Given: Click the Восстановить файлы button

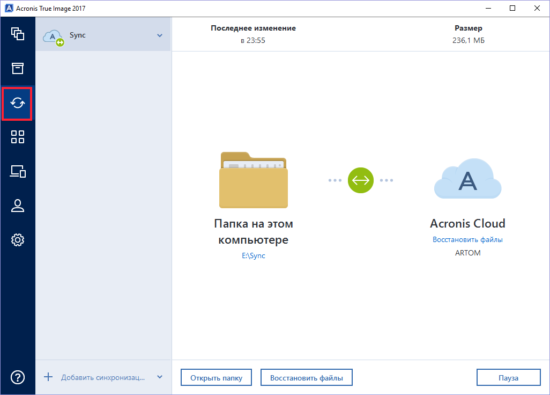Looking at the screenshot, I should (306, 378).
